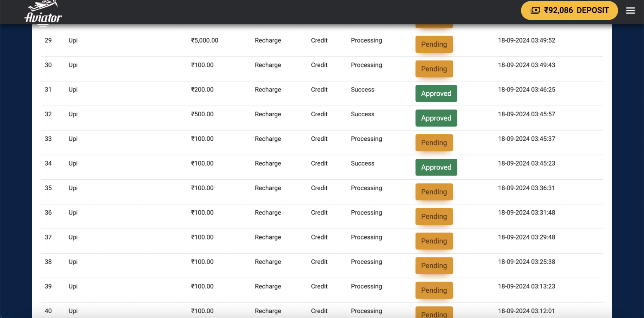Select the Success status in row 34
The height and width of the screenshot is (318, 644).
coord(362,164)
